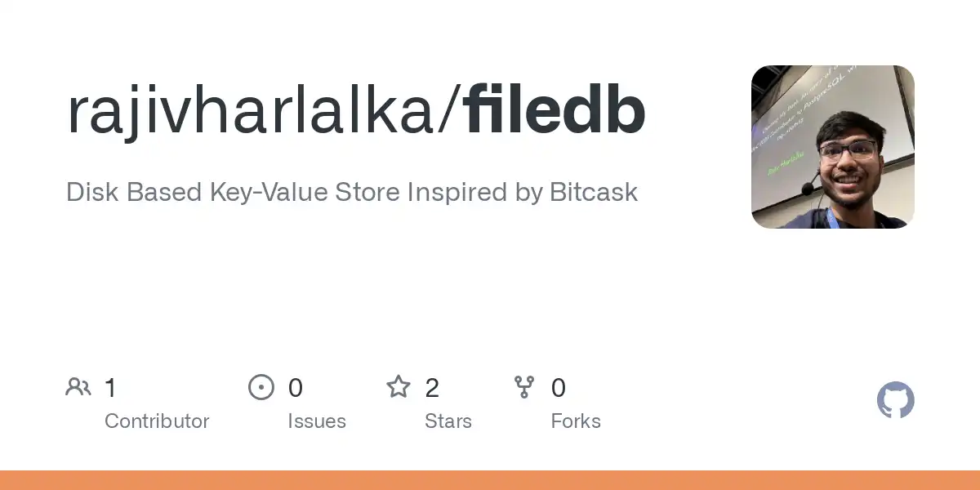Click the stars count number 2
Viewport: 980px width, 490px height.
(432, 388)
